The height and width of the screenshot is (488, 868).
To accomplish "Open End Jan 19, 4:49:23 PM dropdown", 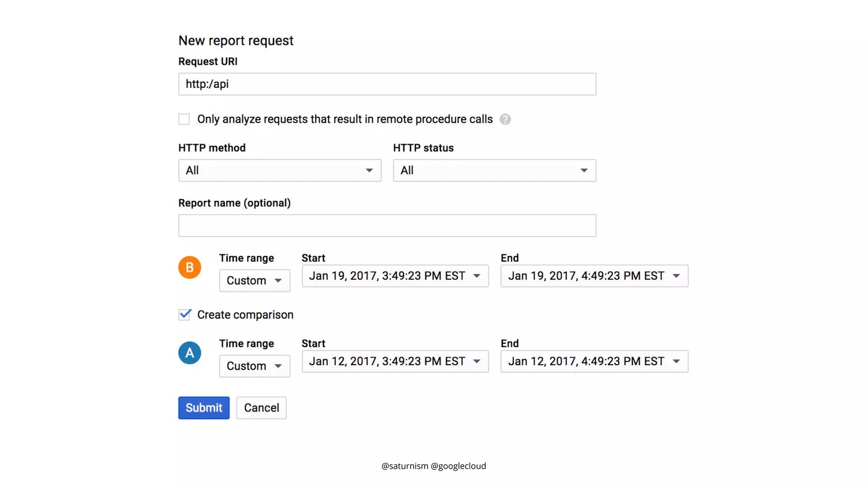I will (594, 276).
